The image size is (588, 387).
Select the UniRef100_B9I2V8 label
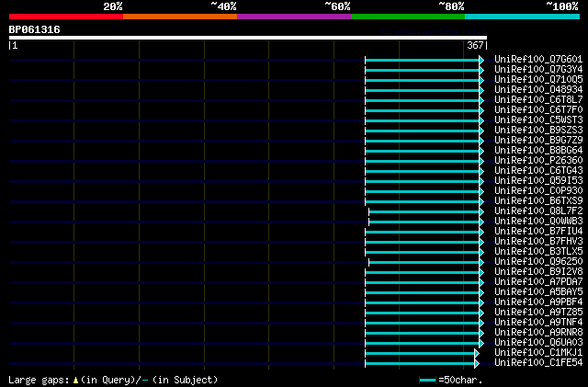click(x=538, y=272)
